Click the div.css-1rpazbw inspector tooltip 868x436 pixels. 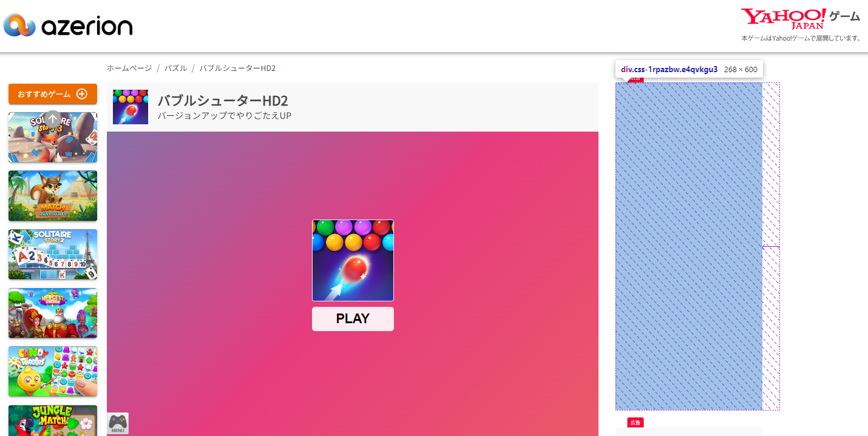tap(689, 69)
